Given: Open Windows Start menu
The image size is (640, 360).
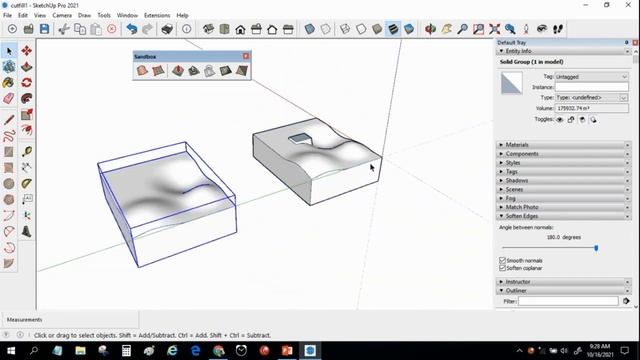Looking at the screenshot, I should click(11, 351).
